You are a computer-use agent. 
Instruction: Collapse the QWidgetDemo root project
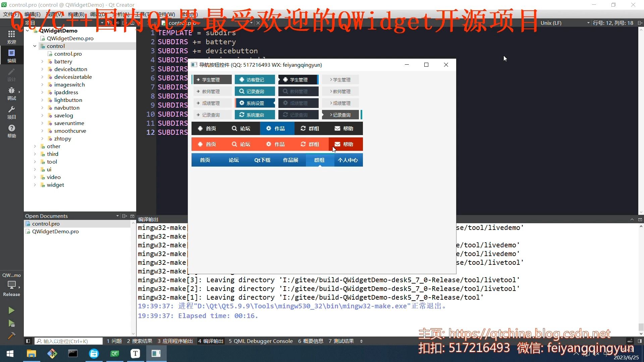point(27,31)
